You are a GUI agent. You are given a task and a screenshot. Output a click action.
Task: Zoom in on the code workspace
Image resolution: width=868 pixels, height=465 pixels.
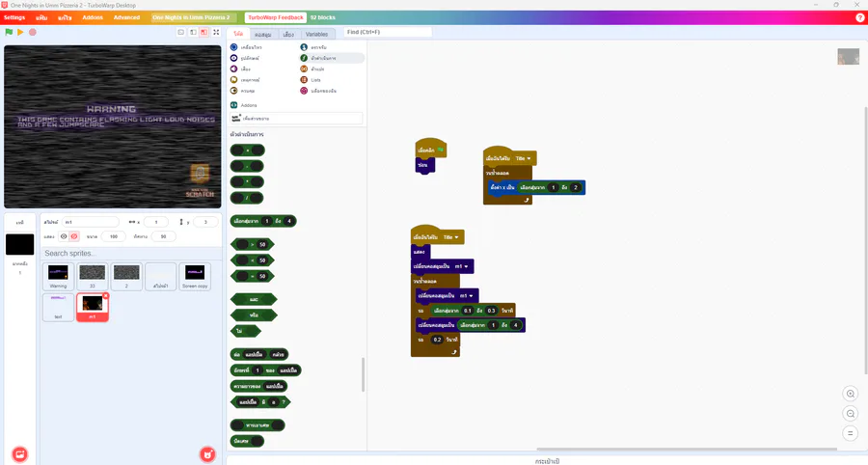point(851,394)
